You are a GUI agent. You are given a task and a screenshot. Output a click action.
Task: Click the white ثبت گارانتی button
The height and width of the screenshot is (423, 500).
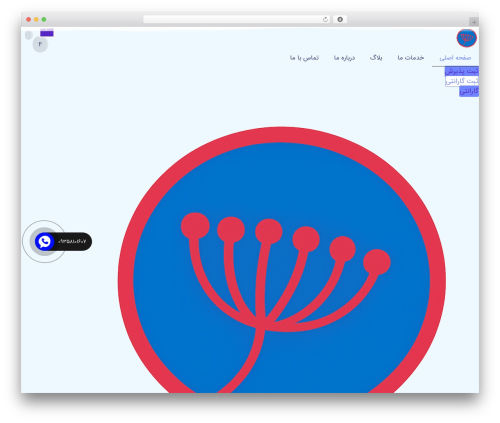point(462,81)
